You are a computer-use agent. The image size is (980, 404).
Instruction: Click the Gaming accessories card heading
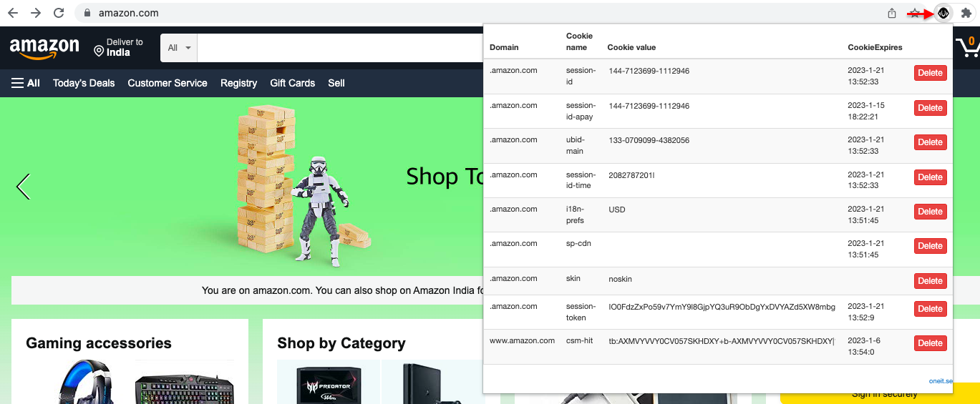click(99, 343)
